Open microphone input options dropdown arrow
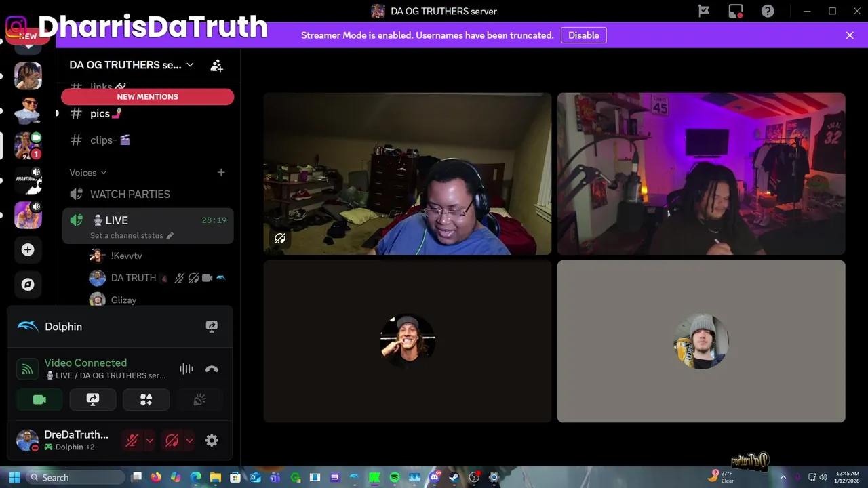Viewport: 868px width, 488px height. pyautogui.click(x=149, y=441)
